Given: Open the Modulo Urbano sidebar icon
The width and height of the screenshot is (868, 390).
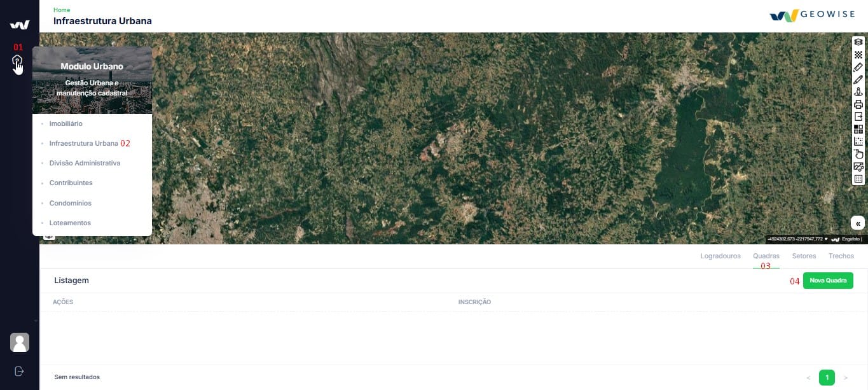Looking at the screenshot, I should pos(17,62).
